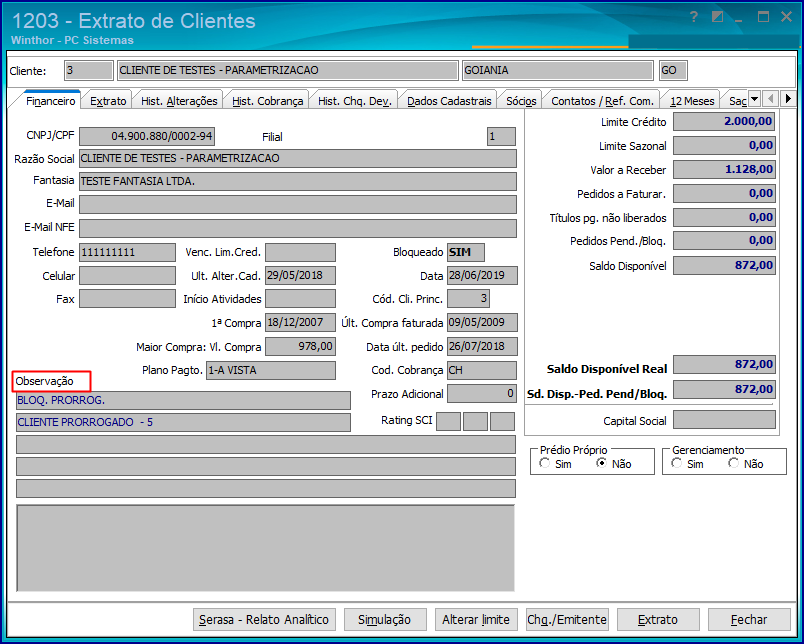Click the state field GO
This screenshot has height=644, width=804.
point(673,70)
